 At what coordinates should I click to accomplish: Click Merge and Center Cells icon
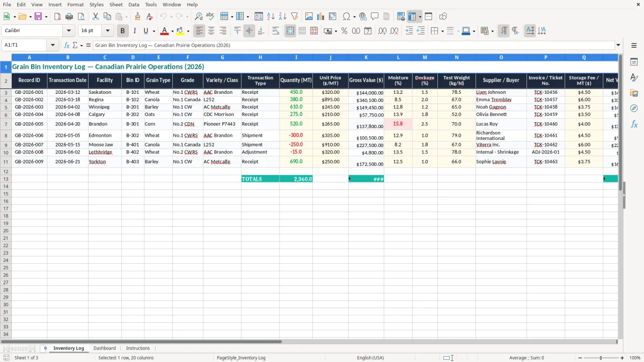point(290,31)
